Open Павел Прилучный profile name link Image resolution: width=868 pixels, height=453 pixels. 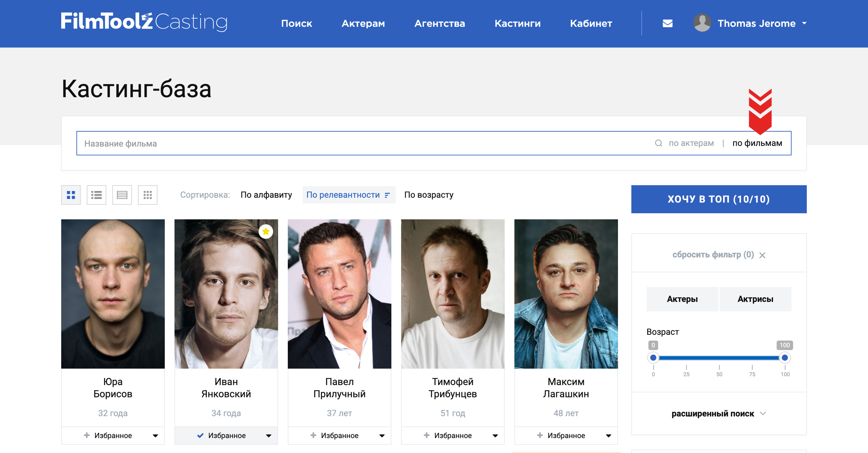[339, 388]
